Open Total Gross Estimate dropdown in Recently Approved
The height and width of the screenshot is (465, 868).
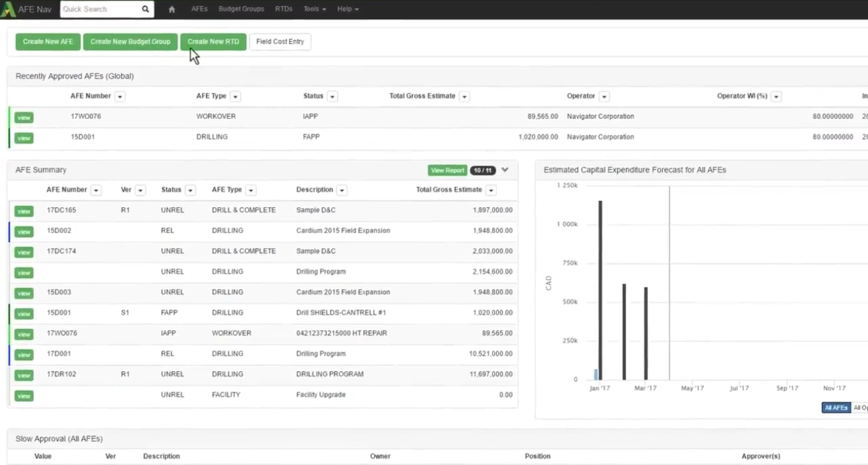click(x=464, y=97)
